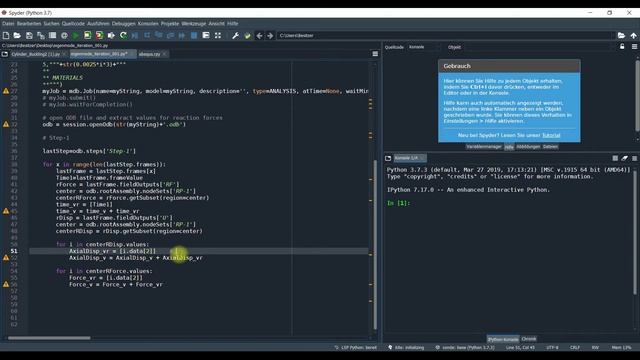Click the debug step into icon
The height and width of the screenshot is (360, 640).
click(159, 36)
